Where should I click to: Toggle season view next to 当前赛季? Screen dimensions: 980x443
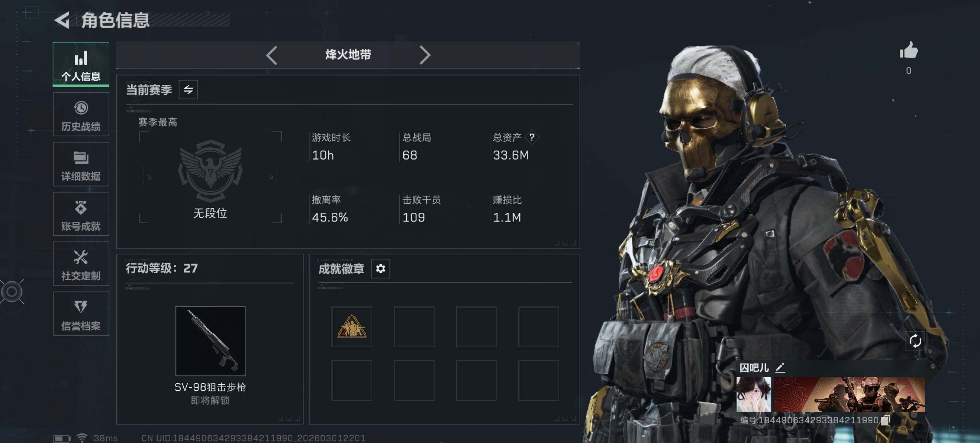click(188, 90)
